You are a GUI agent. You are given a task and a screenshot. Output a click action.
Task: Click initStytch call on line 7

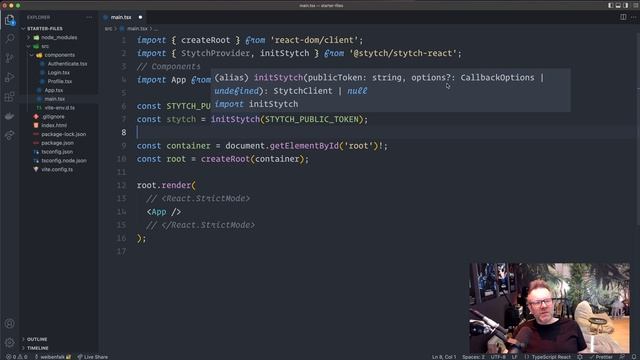tap(235, 119)
